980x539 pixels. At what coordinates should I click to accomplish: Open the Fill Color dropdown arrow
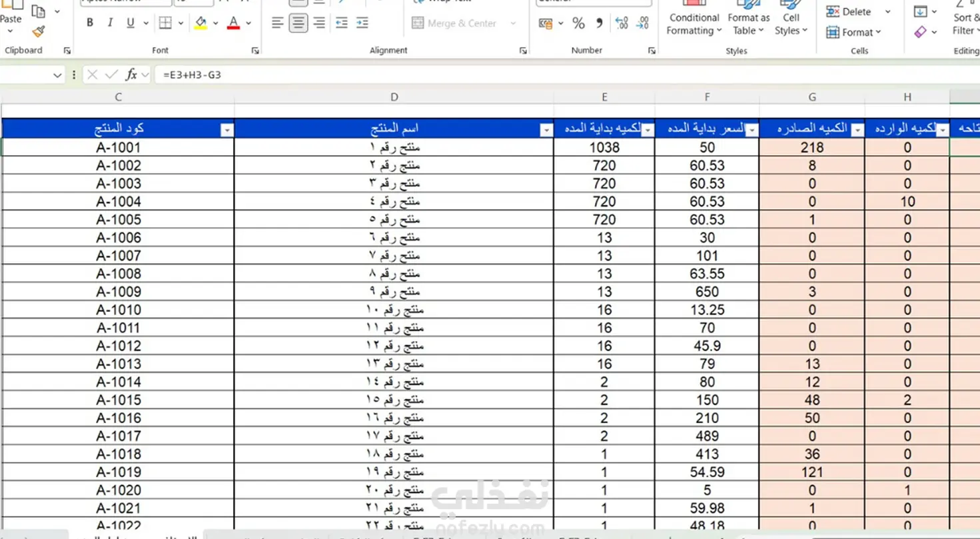click(215, 23)
